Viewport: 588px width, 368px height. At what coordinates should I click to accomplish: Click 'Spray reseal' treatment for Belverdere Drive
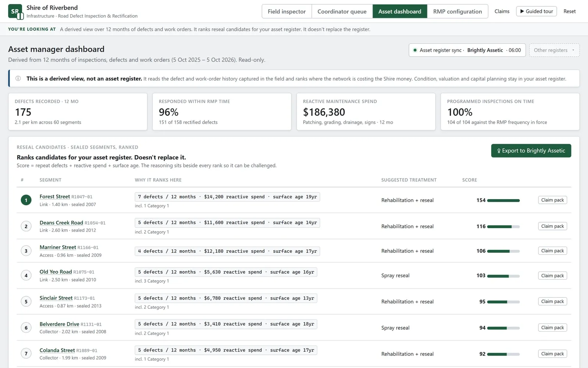tap(395, 328)
